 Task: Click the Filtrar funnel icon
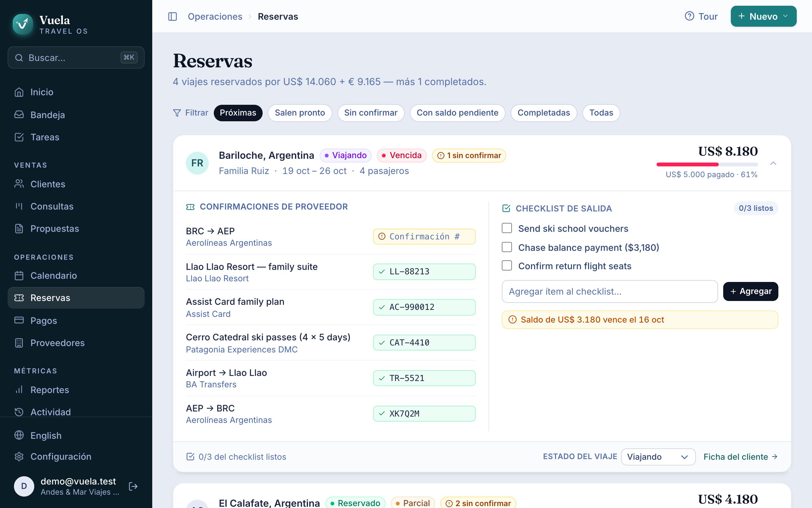pyautogui.click(x=177, y=113)
